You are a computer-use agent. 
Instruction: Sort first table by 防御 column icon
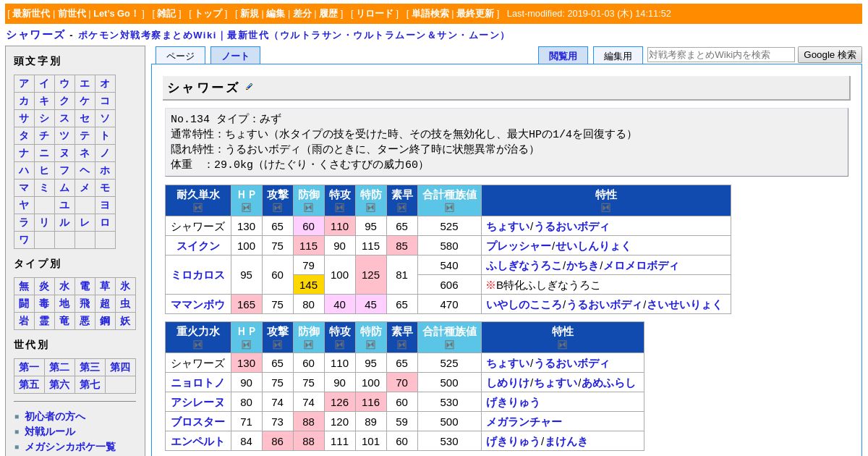pos(309,208)
